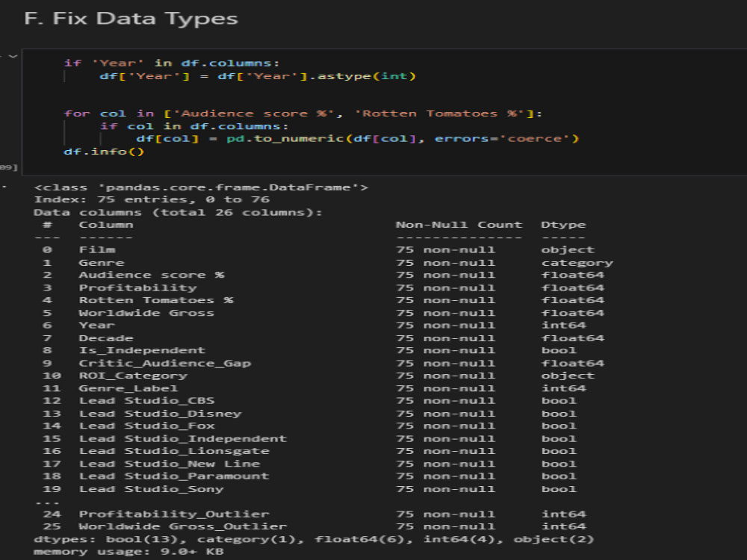Click the 'Dtype' column header
The width and height of the screenshot is (747, 560).
[x=563, y=225]
